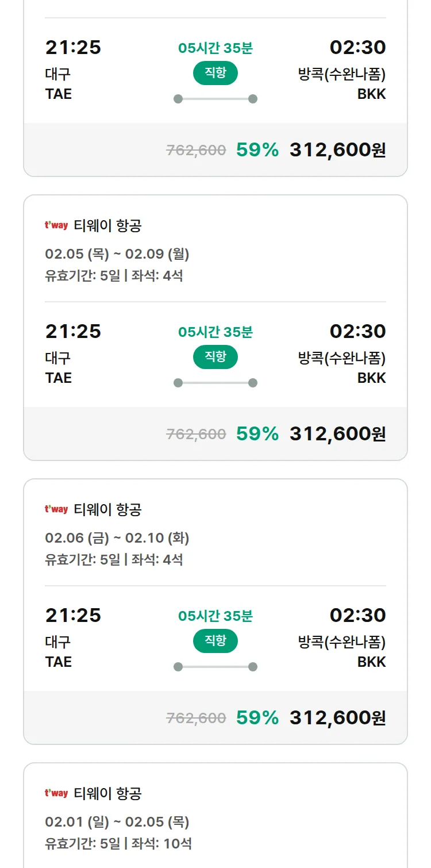Tap 직항 badge on the topmost flight card

point(215,73)
